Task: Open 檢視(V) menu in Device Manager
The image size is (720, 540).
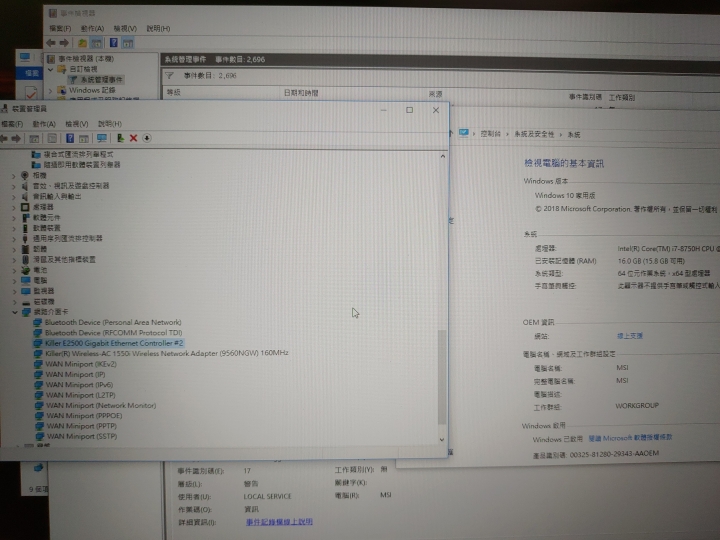Action: (x=77, y=124)
